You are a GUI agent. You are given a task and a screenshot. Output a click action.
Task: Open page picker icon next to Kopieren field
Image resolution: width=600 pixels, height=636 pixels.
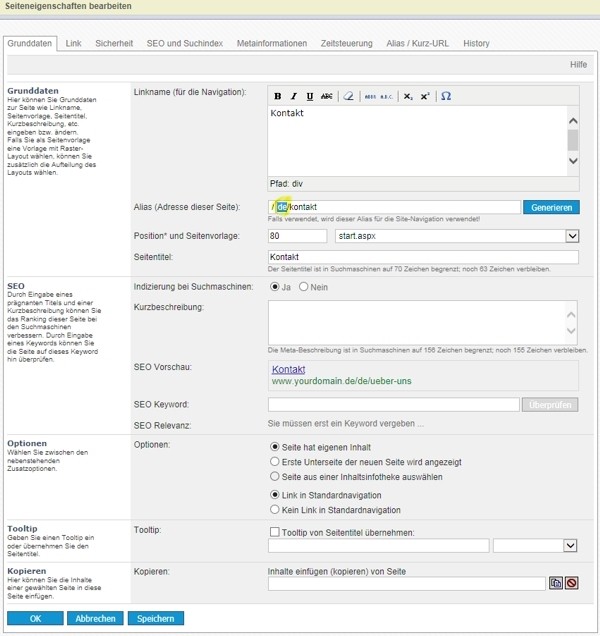[556, 583]
